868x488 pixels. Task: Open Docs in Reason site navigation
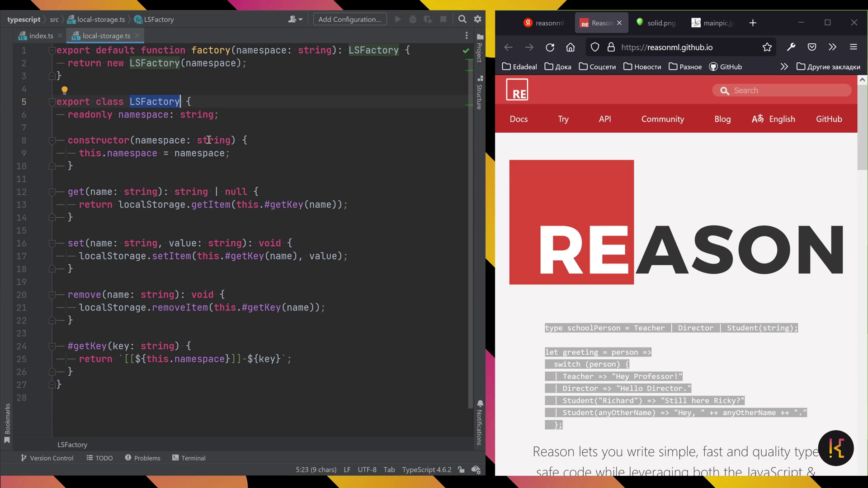[519, 119]
